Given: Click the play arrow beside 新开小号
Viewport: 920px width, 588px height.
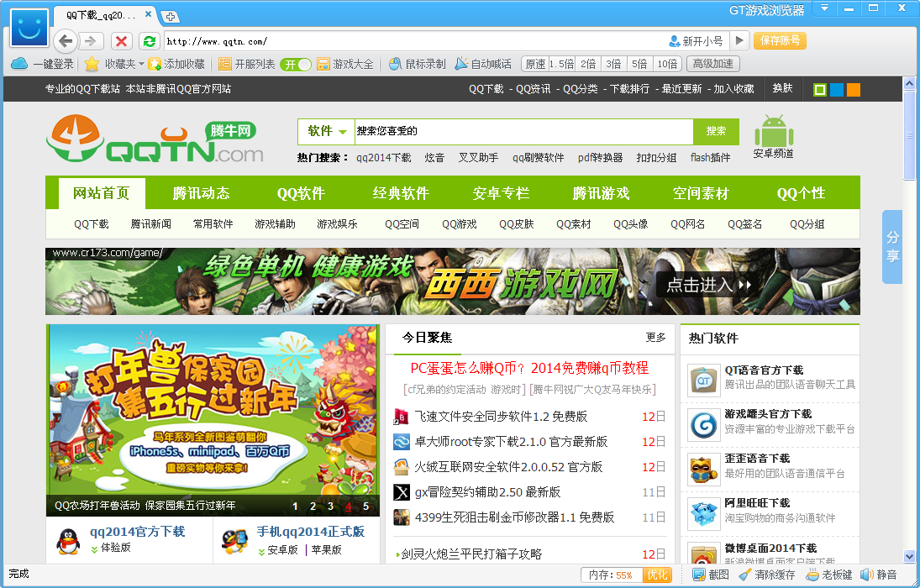Looking at the screenshot, I should click(739, 40).
